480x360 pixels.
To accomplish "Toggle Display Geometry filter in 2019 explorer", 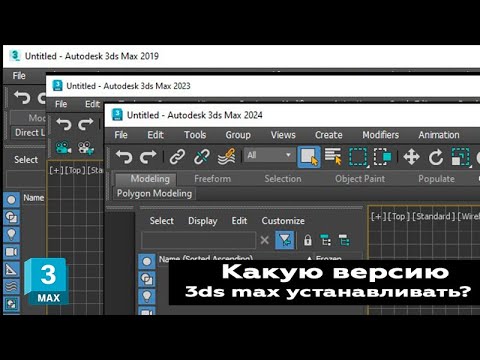I will [x=11, y=200].
